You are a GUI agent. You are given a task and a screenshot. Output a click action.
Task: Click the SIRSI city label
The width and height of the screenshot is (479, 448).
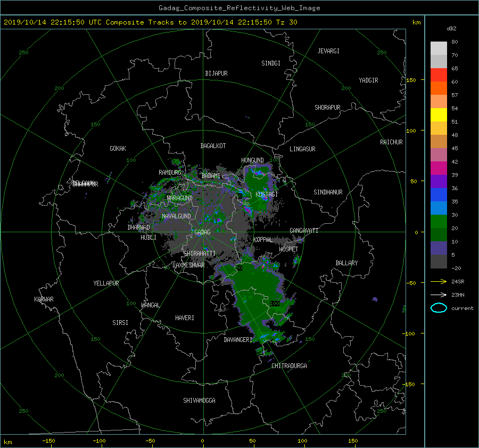(x=120, y=323)
